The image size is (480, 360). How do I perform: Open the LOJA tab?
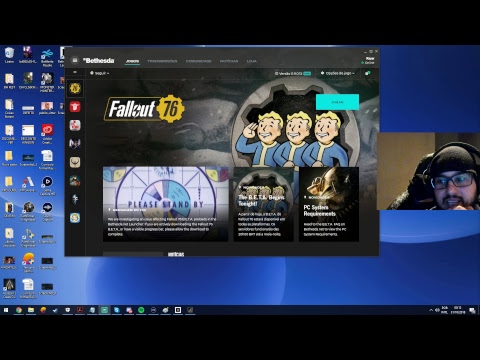click(252, 61)
